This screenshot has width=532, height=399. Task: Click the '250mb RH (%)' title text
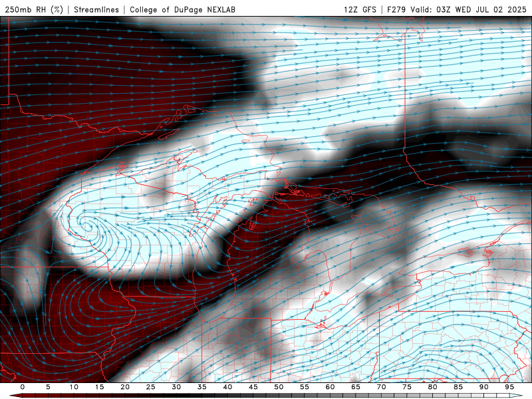point(35,9)
